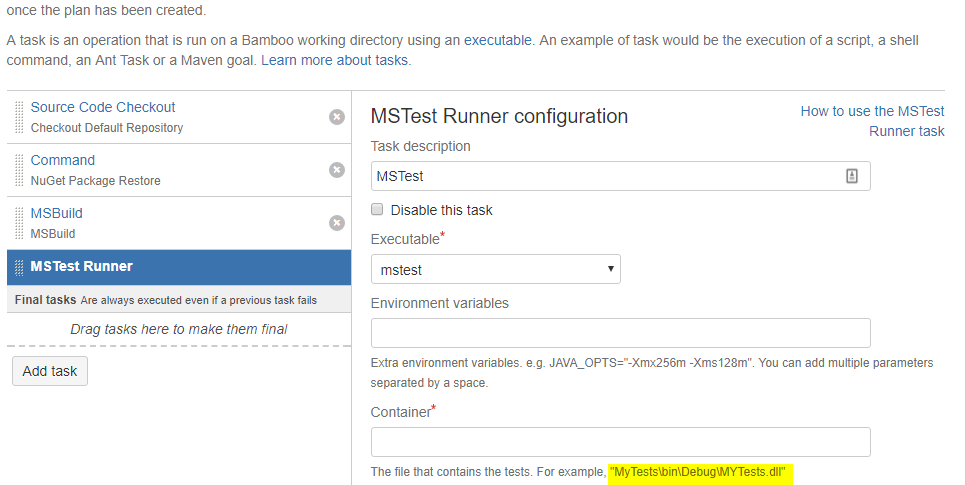Focus the Environment variables input field
This screenshot has width=966, height=485.
tap(620, 333)
